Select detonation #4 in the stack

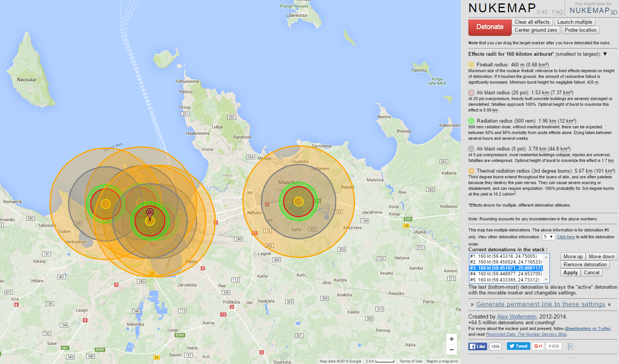tap(506, 274)
